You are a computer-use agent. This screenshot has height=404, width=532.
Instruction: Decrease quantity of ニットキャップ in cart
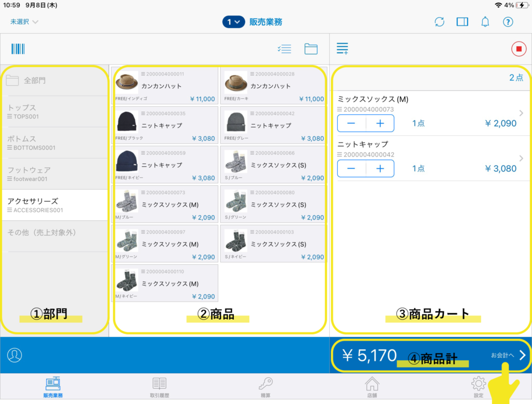pyautogui.click(x=351, y=168)
